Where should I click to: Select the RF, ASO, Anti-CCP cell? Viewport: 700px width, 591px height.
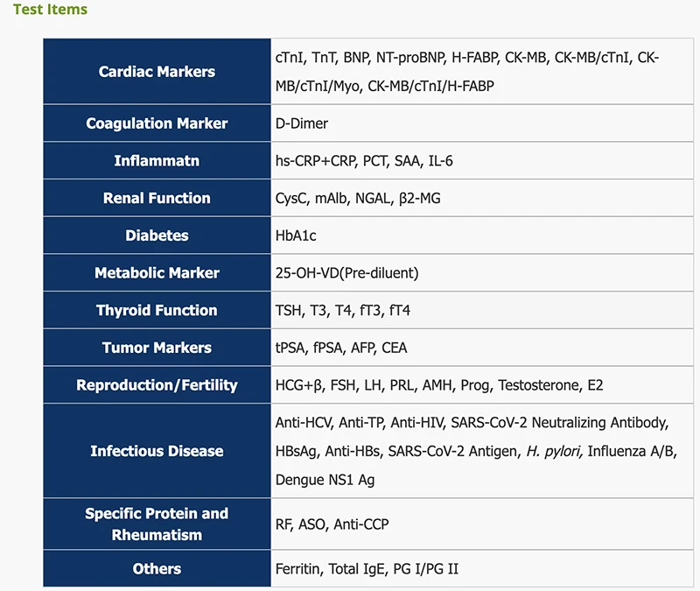(332, 524)
